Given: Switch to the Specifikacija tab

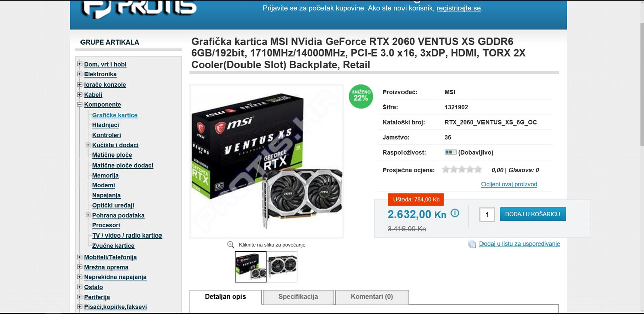Looking at the screenshot, I should tap(298, 297).
